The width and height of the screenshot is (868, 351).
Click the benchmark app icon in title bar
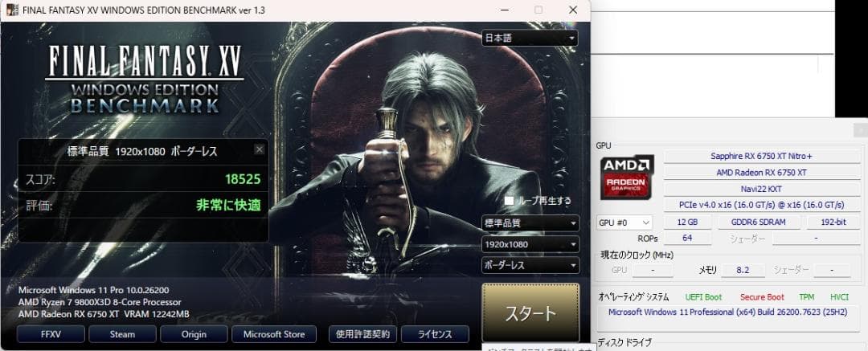12,10
